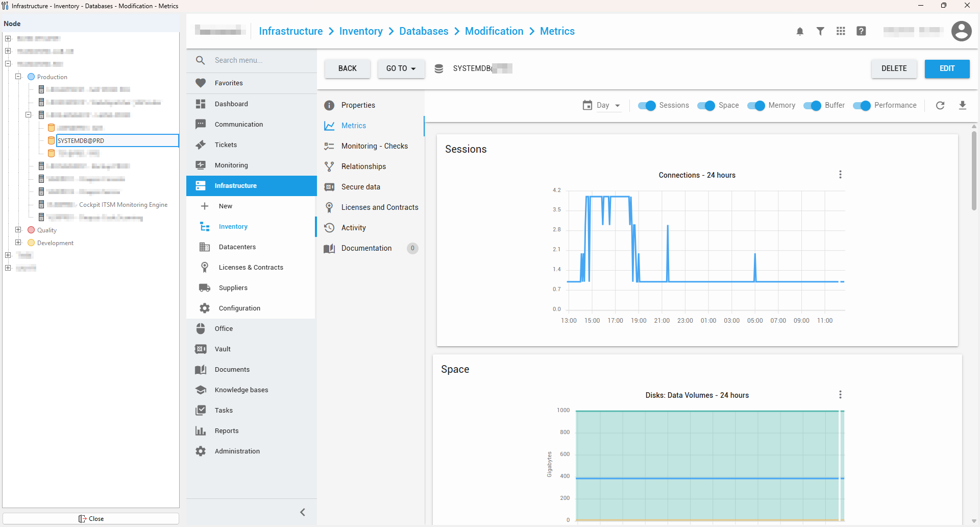Click the Office icon

(x=201, y=328)
